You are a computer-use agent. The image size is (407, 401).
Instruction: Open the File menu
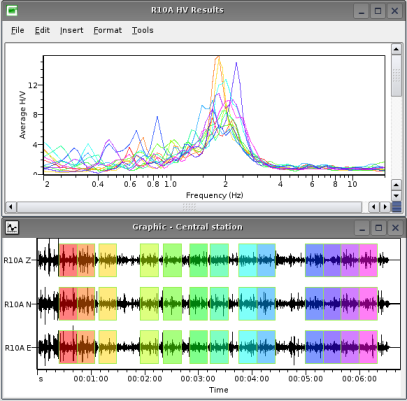pyautogui.click(x=17, y=30)
